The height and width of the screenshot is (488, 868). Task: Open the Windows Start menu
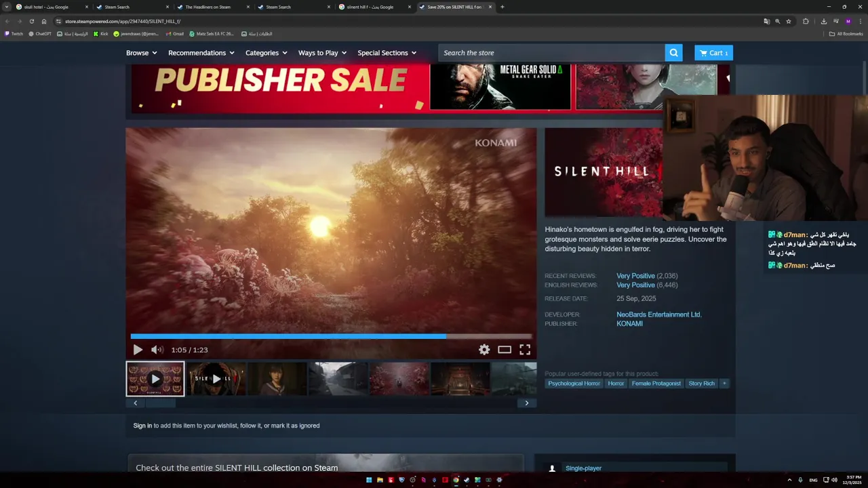pyautogui.click(x=369, y=480)
